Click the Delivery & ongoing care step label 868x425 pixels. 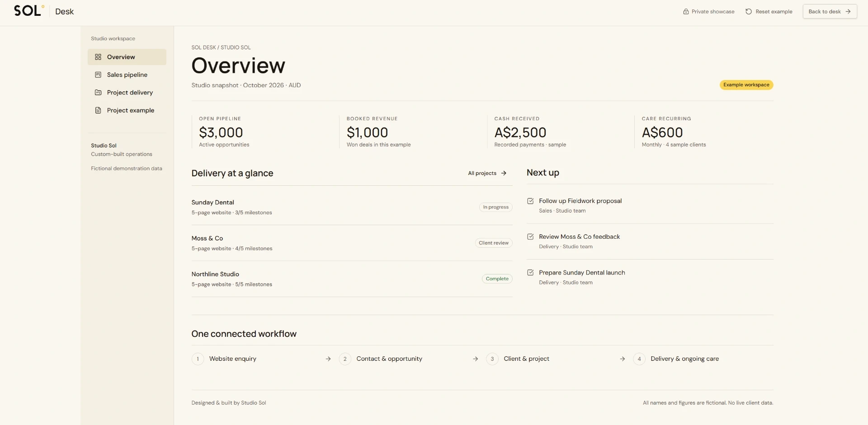[684, 359]
